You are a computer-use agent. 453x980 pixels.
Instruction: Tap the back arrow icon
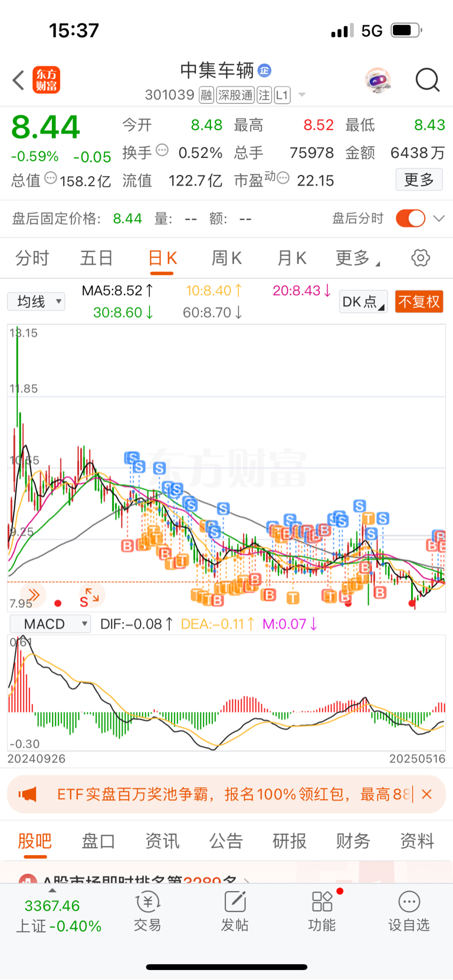(x=18, y=80)
